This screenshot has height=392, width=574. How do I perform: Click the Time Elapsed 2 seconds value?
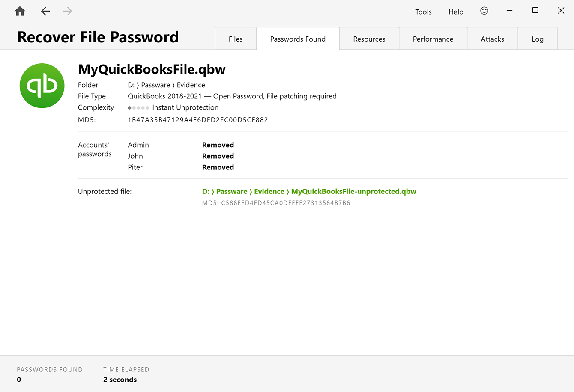120,380
